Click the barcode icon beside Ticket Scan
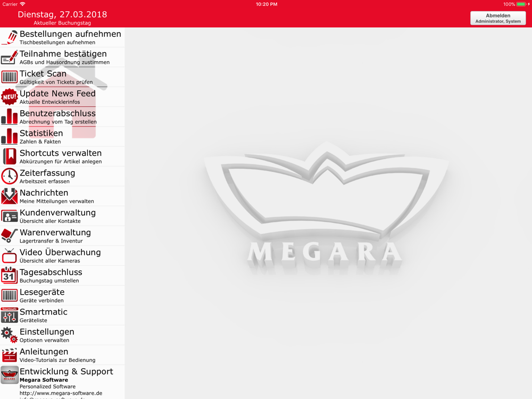The width and height of the screenshot is (532, 399). [x=9, y=77]
